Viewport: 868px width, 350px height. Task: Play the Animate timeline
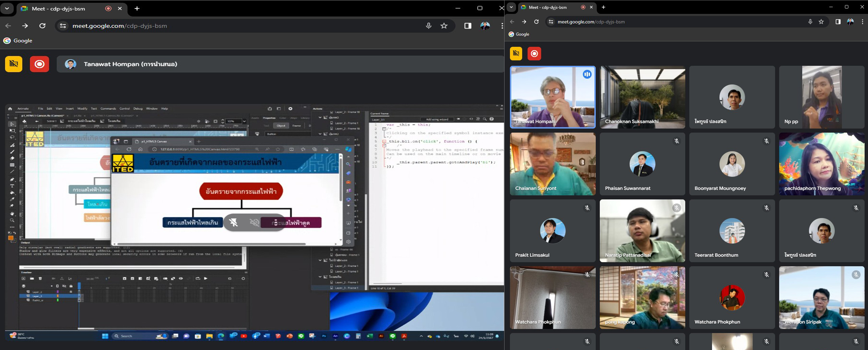pyautogui.click(x=206, y=278)
